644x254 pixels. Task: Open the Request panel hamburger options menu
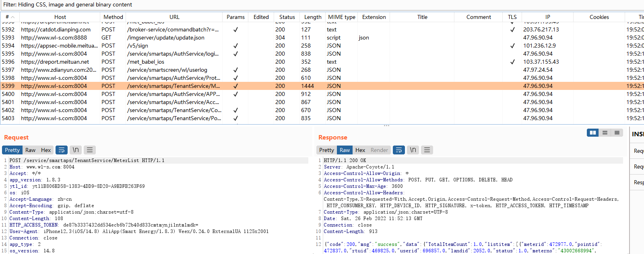pos(90,150)
